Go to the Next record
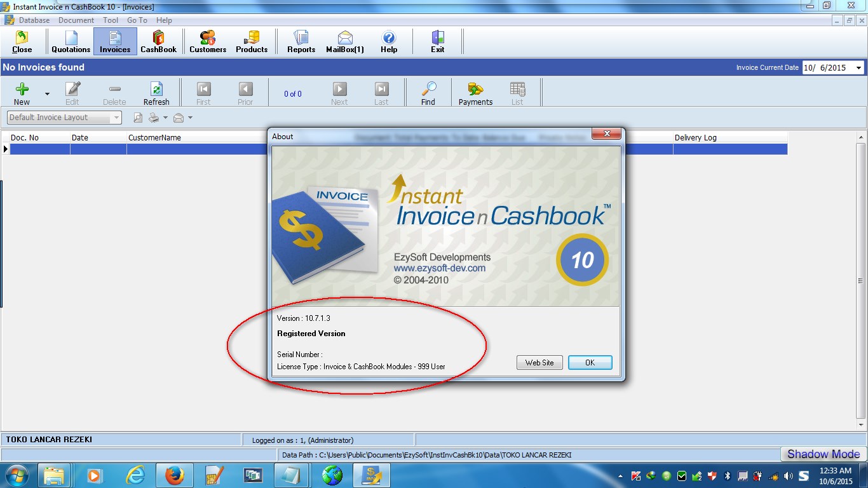This screenshot has width=868, height=488. tap(339, 93)
